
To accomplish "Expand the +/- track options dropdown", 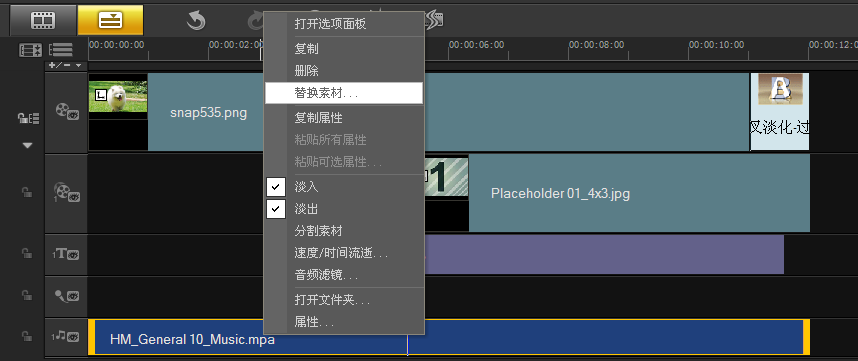I will (65, 66).
